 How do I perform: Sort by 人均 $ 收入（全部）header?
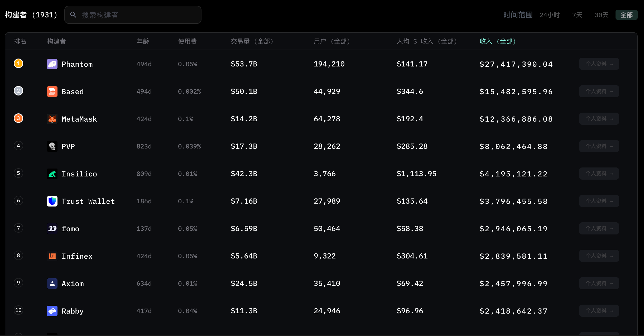pos(427,41)
